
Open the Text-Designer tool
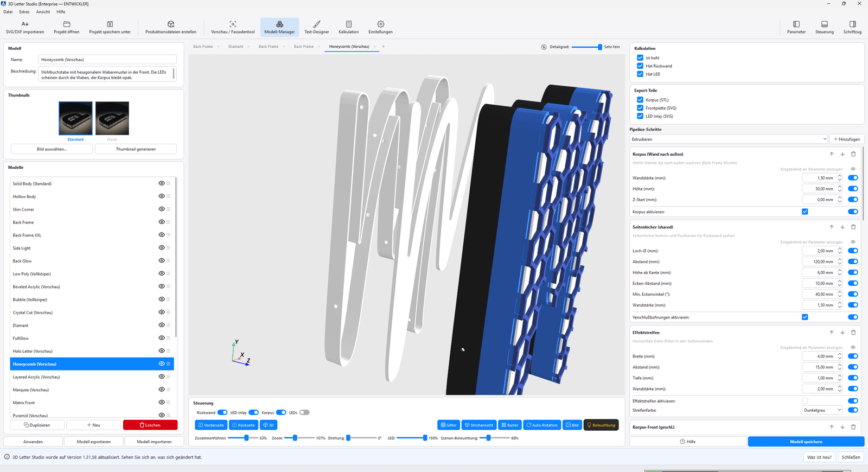coord(317,27)
